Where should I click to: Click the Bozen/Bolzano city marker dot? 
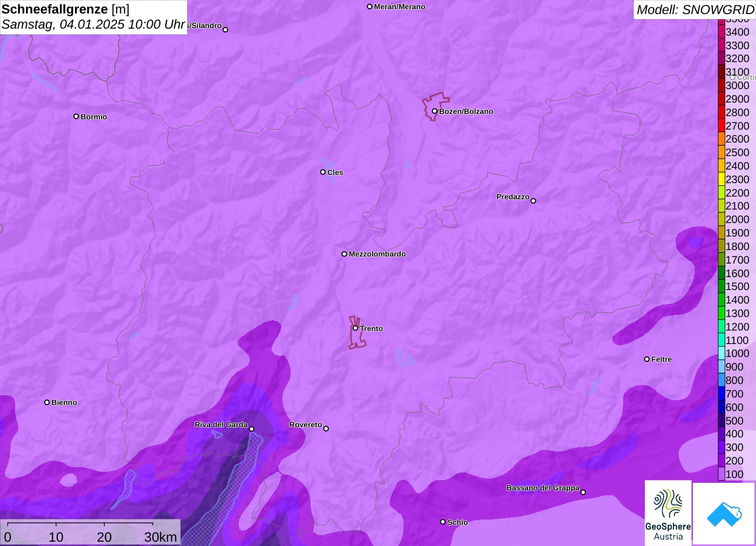click(x=435, y=111)
